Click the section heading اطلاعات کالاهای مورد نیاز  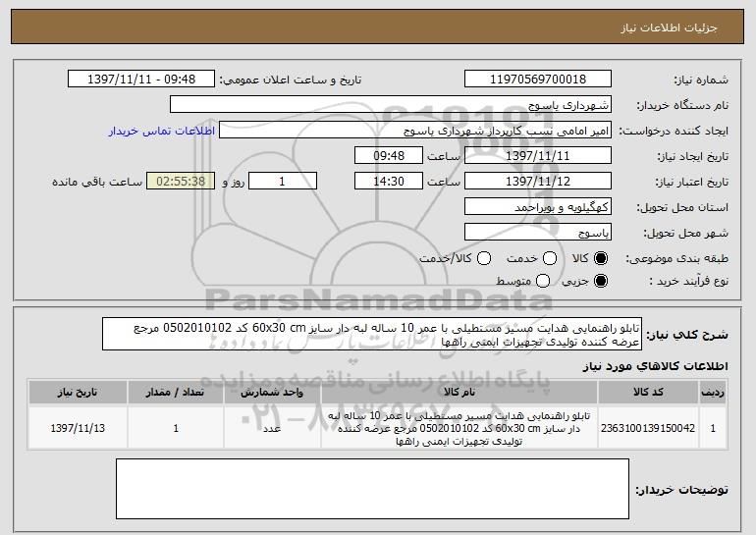point(655,366)
